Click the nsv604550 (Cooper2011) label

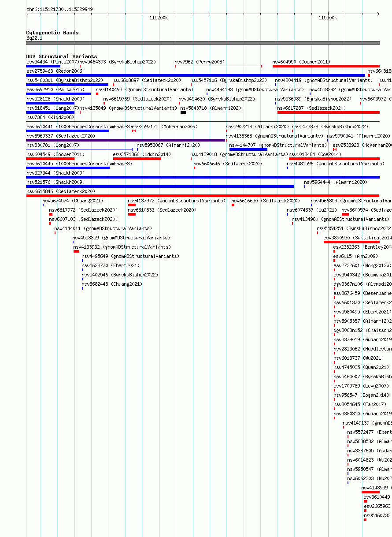[301, 62]
